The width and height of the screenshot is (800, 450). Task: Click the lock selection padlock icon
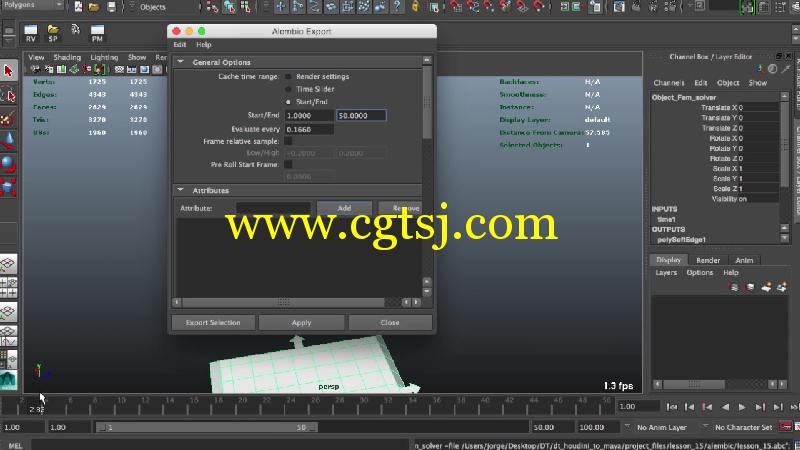tap(415, 7)
